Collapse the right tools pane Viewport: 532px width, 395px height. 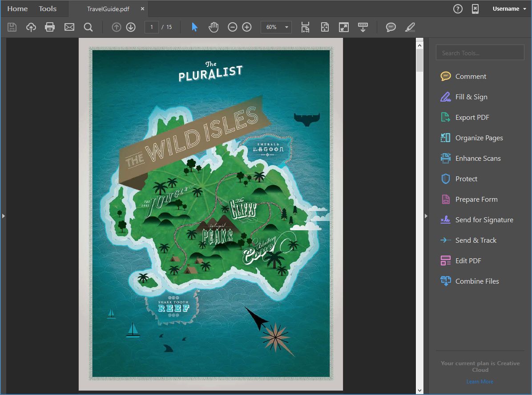click(x=426, y=216)
